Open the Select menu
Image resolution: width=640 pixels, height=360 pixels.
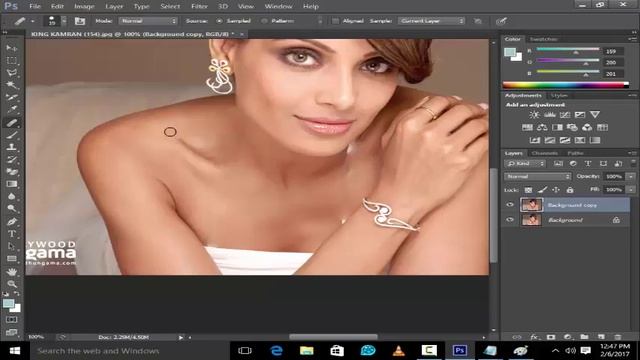click(x=170, y=7)
